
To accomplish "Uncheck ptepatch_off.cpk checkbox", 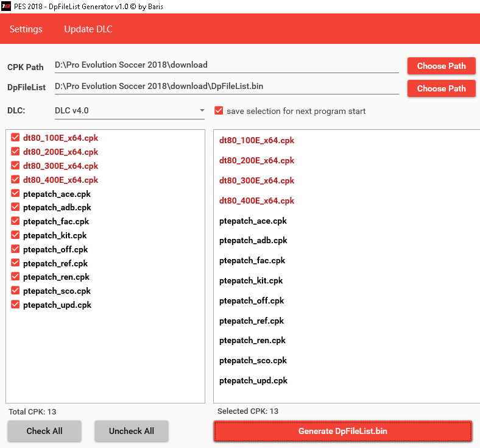I will point(15,249).
